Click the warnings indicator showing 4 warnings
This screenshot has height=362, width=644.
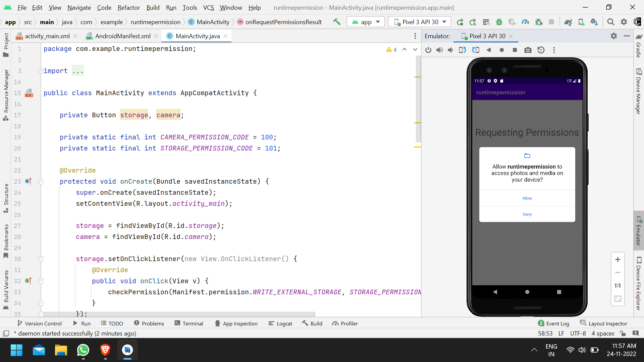pyautogui.click(x=391, y=49)
